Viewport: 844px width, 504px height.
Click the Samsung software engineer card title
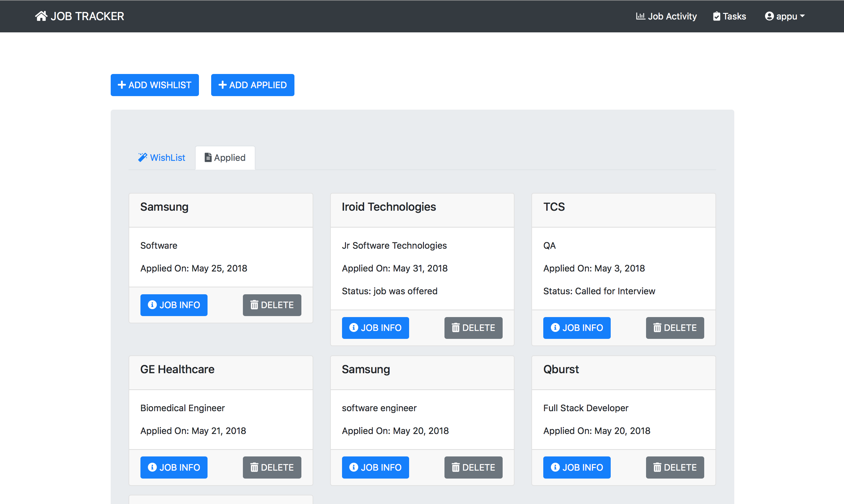click(366, 369)
